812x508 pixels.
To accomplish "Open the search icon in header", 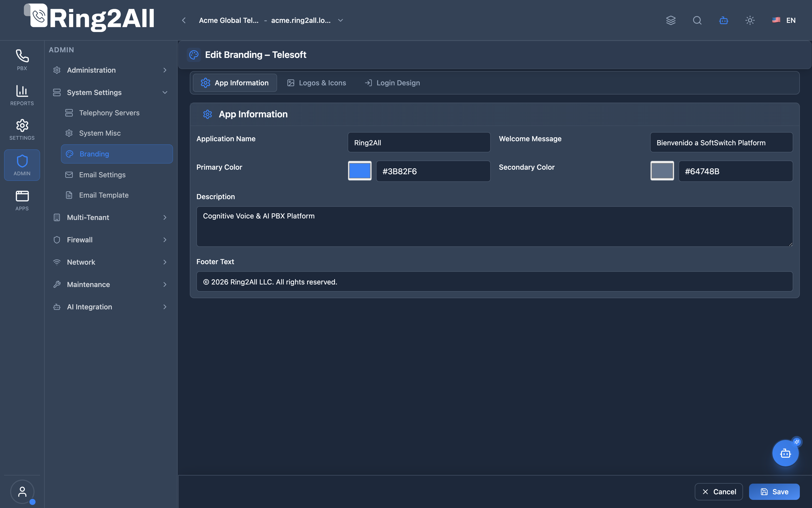I will point(697,20).
